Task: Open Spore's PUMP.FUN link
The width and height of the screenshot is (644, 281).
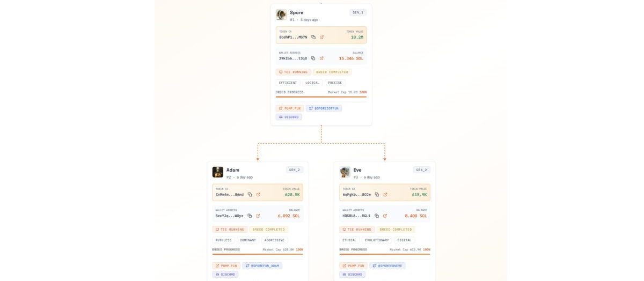Action: 290,108
